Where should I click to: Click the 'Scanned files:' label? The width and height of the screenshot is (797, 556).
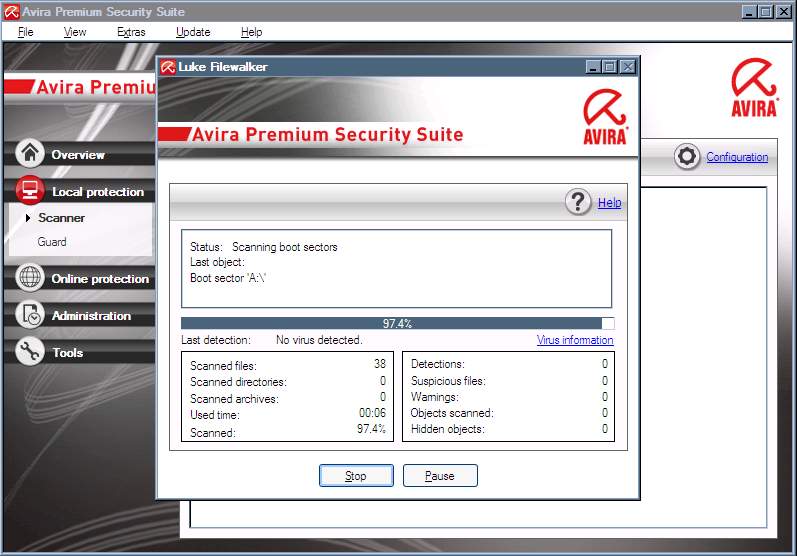[223, 366]
